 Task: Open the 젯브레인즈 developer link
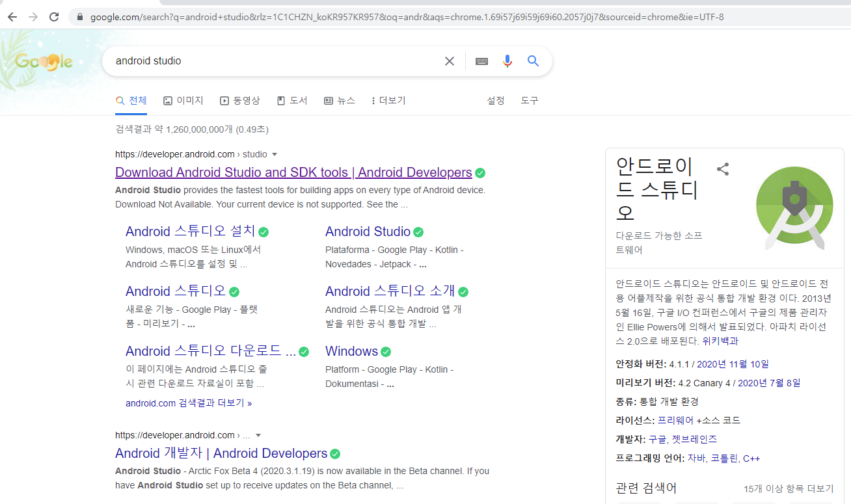pos(694,440)
